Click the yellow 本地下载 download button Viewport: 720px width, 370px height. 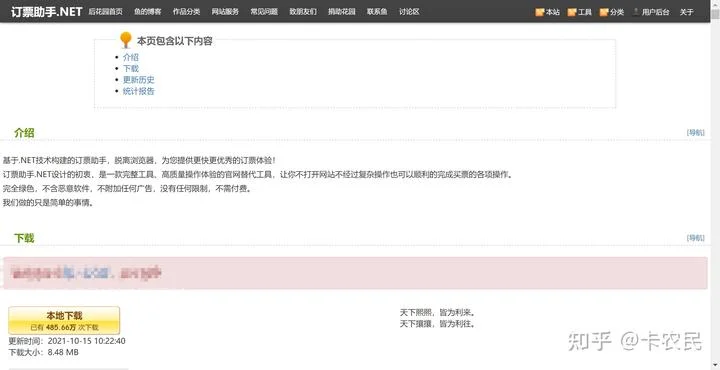click(64, 320)
